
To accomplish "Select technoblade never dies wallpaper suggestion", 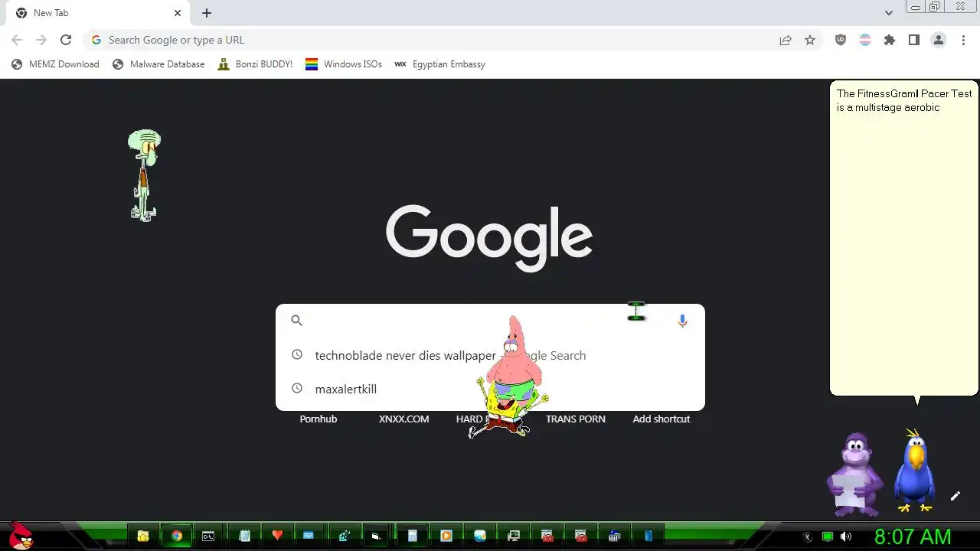I will 490,355.
